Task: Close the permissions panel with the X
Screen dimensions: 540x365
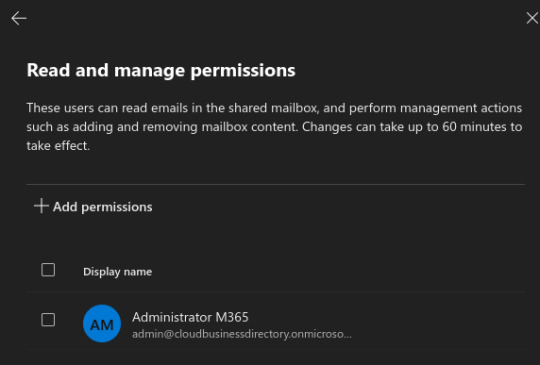Action: 532,18
